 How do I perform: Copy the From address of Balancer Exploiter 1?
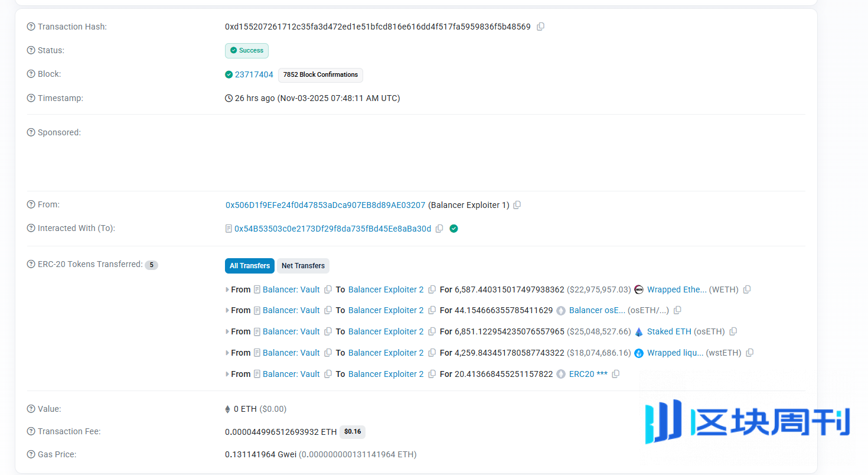(x=517, y=205)
